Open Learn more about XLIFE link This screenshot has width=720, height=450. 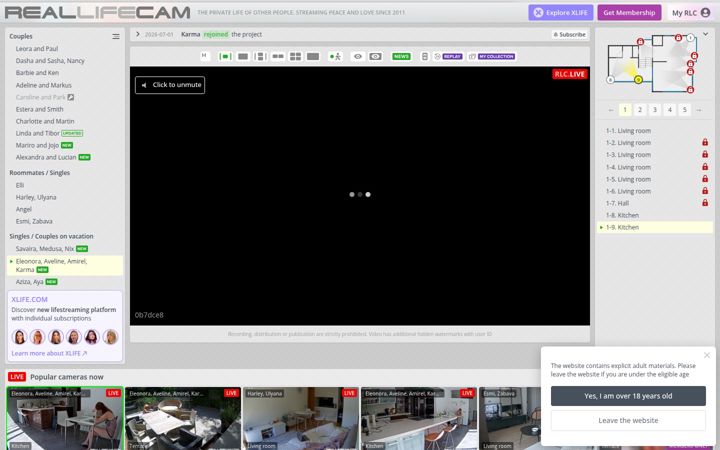49,353
